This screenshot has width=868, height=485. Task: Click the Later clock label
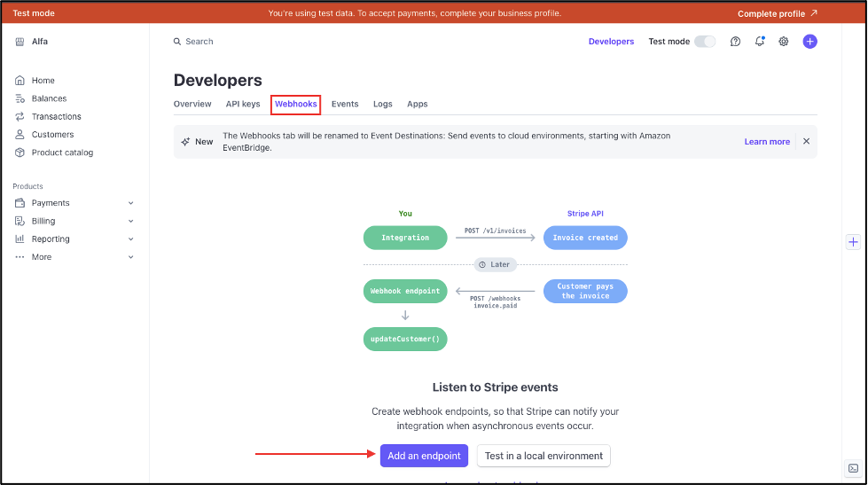coord(496,264)
